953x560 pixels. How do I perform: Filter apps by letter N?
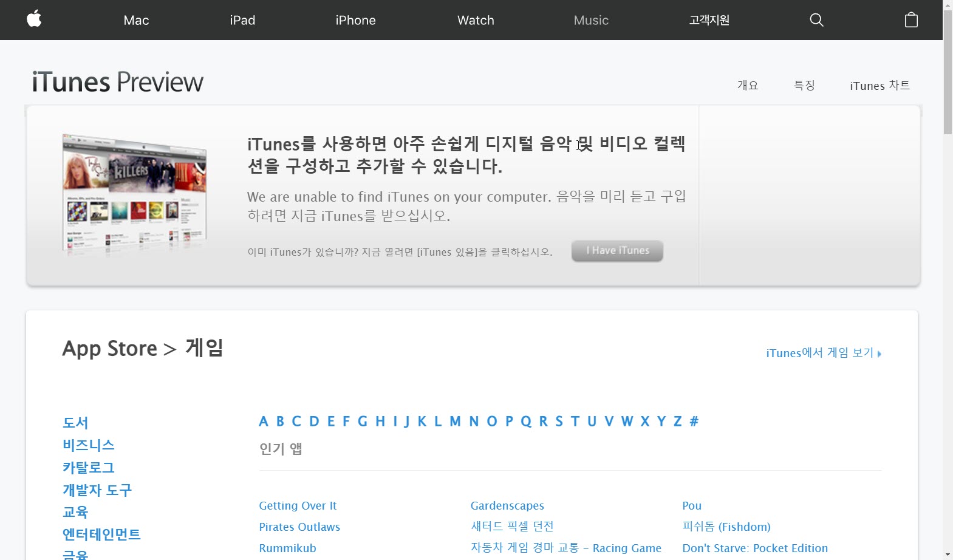click(x=474, y=422)
